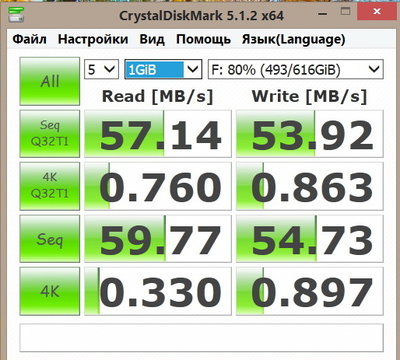Select the 4K read value 0.330
The height and width of the screenshot is (360, 400).
click(158, 291)
